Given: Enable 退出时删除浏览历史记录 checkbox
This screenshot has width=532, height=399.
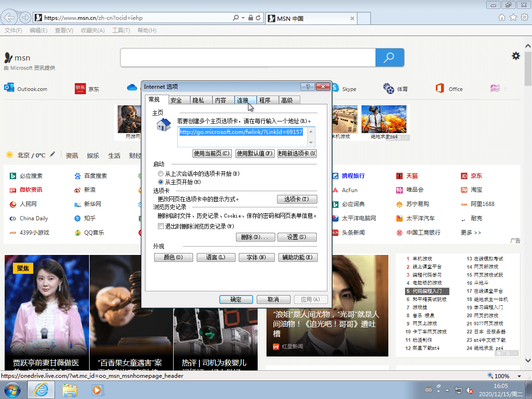Looking at the screenshot, I should click(161, 226).
